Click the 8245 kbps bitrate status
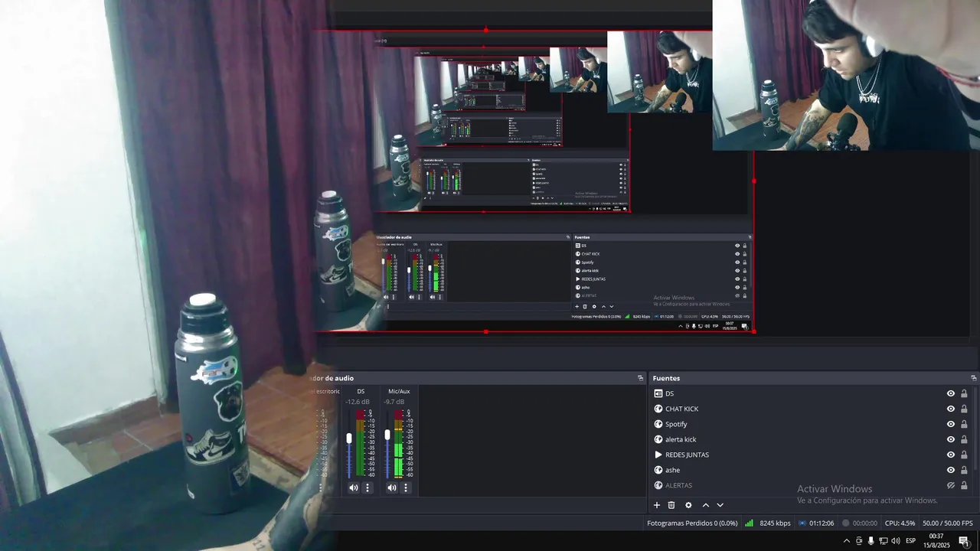This screenshot has height=551, width=980. 768,523
